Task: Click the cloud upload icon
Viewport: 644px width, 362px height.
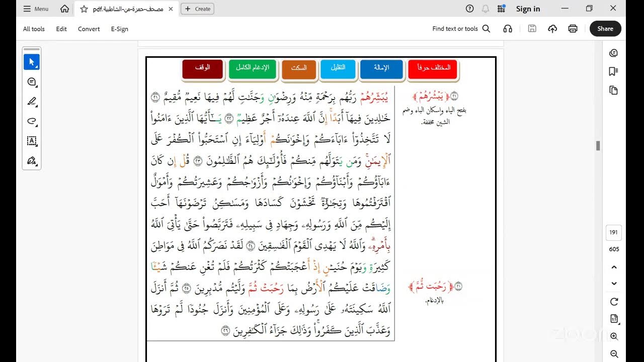Action: (552, 29)
